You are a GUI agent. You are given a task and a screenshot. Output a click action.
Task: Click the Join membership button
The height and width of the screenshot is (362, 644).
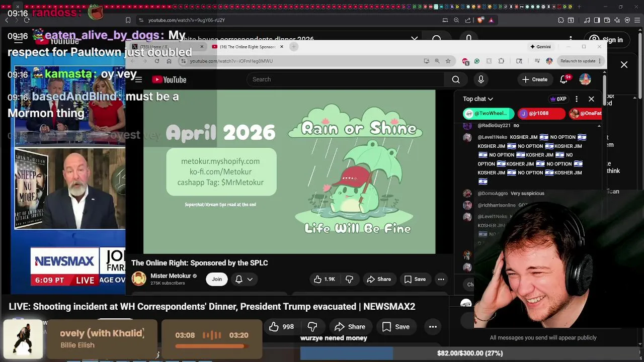tap(217, 279)
